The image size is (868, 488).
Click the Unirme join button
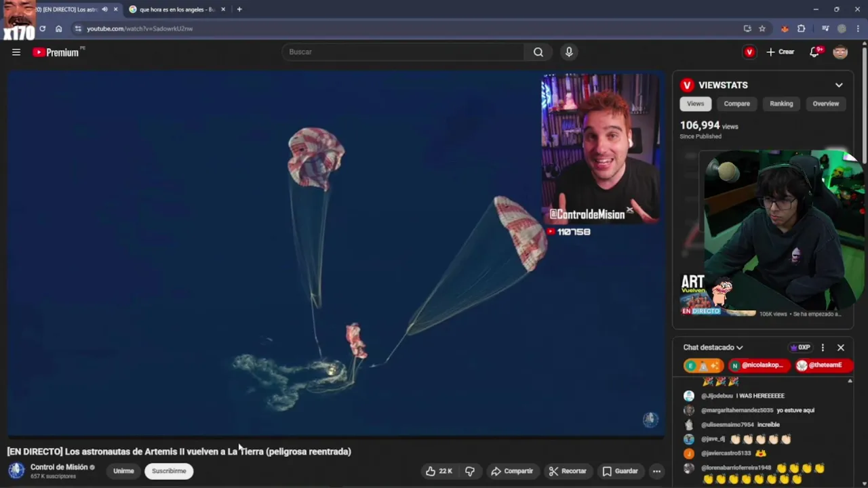coord(123,471)
